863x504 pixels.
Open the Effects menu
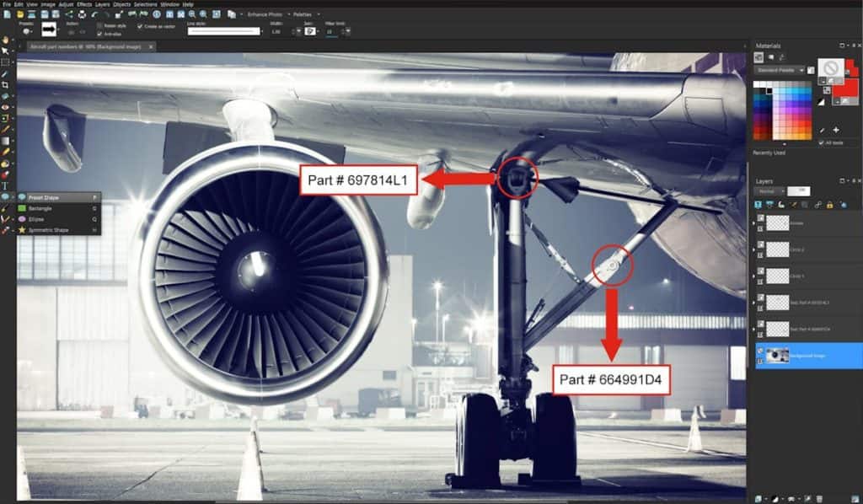[x=84, y=4]
